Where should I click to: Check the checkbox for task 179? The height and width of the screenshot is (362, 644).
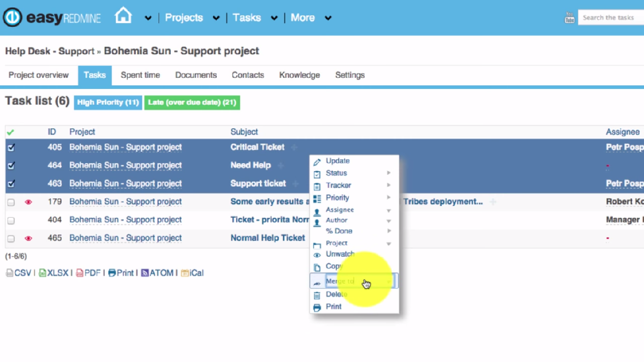pyautogui.click(x=11, y=202)
